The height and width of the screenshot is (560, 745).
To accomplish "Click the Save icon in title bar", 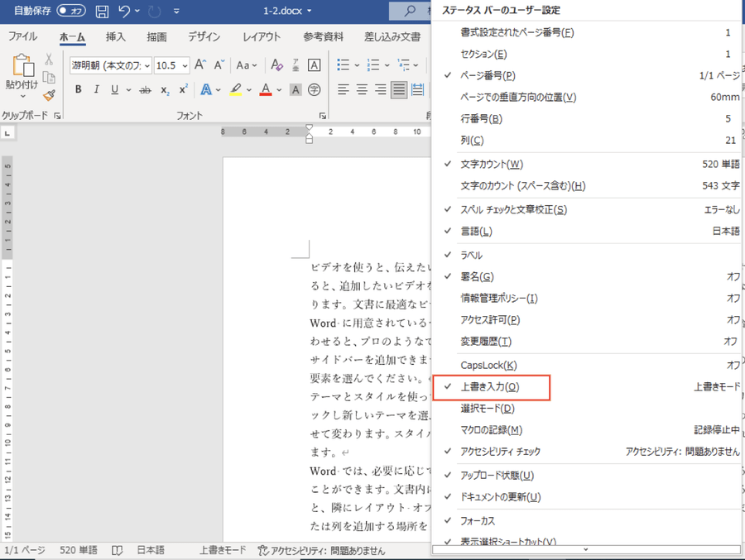I will point(102,11).
